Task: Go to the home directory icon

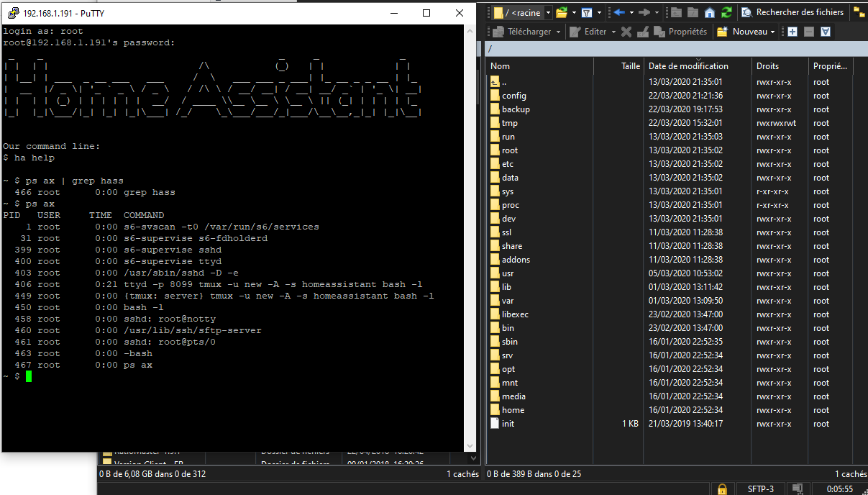Action: tap(710, 12)
